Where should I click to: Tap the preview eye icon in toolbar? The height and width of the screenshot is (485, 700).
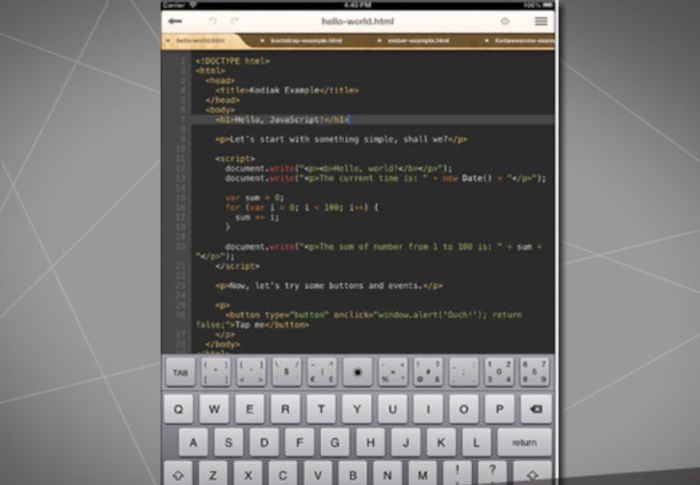[x=505, y=21]
